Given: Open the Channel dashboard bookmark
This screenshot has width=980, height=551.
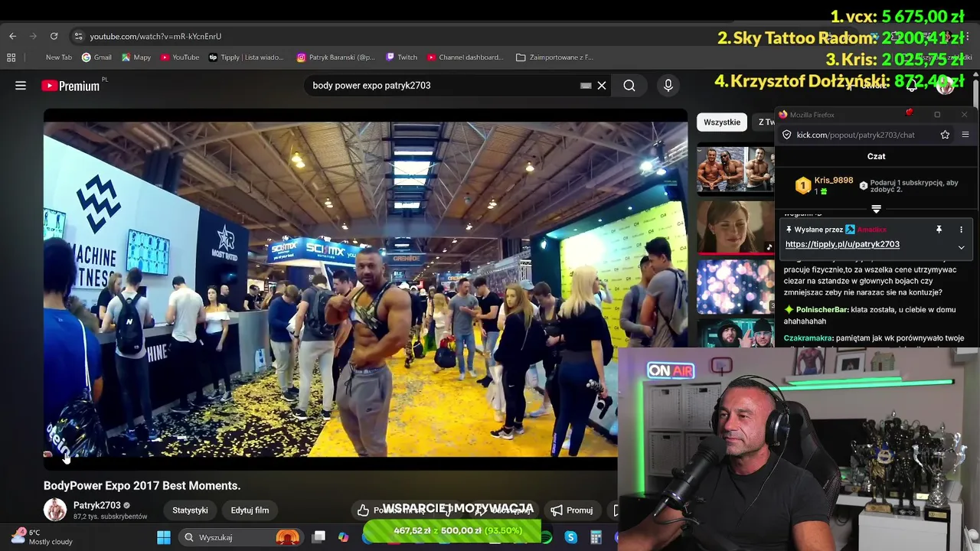Looking at the screenshot, I should (465, 57).
